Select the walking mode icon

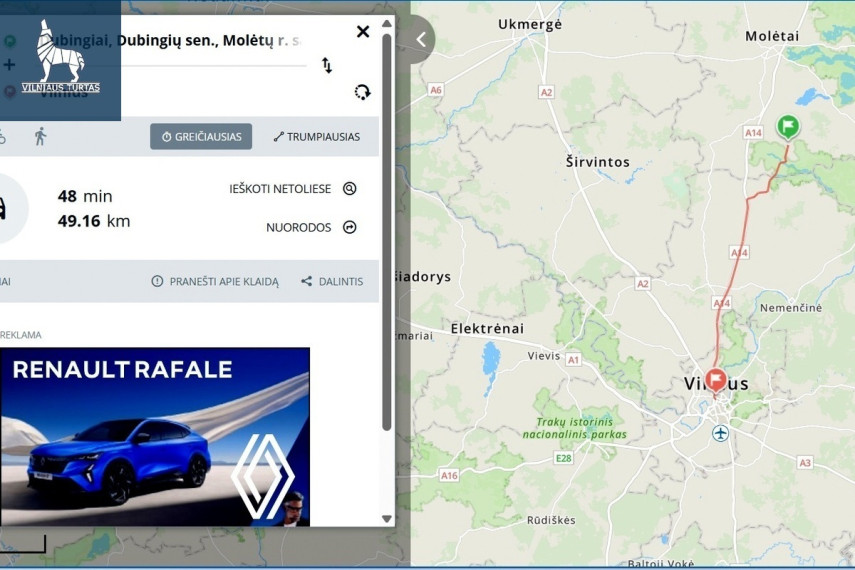[40, 136]
